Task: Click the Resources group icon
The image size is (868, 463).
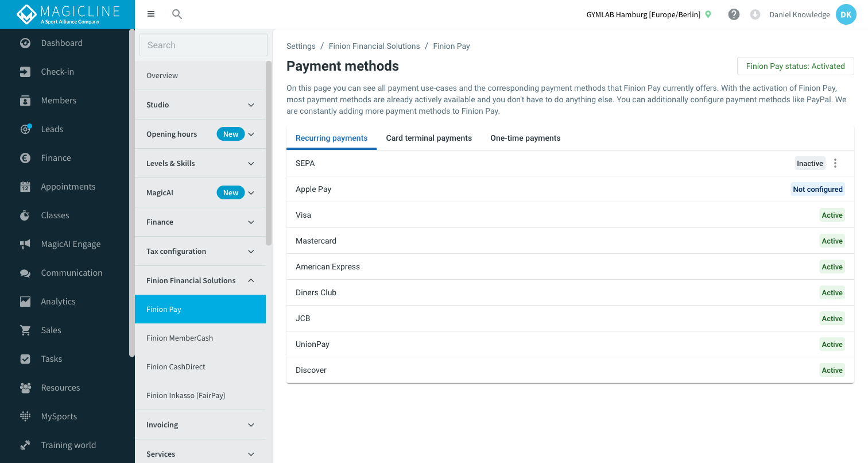Action: [x=25, y=388]
